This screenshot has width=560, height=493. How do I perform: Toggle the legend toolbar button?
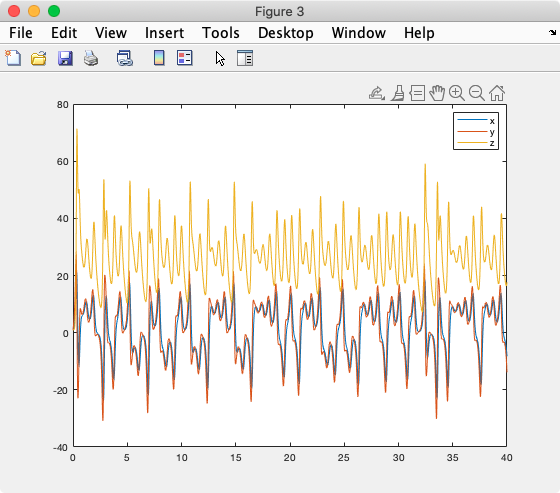click(x=185, y=58)
